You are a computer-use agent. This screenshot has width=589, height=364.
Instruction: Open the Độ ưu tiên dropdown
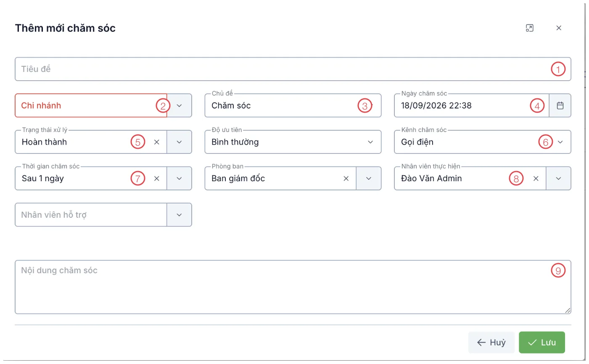370,142
